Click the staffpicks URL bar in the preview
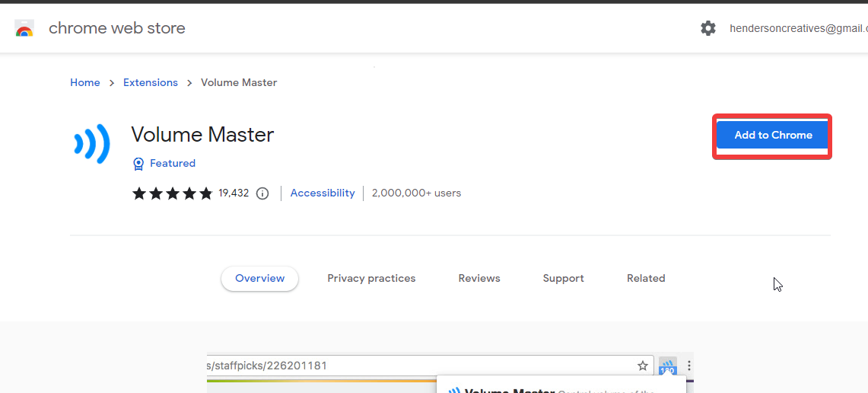Viewport: 868px width, 393px height. tap(431, 366)
